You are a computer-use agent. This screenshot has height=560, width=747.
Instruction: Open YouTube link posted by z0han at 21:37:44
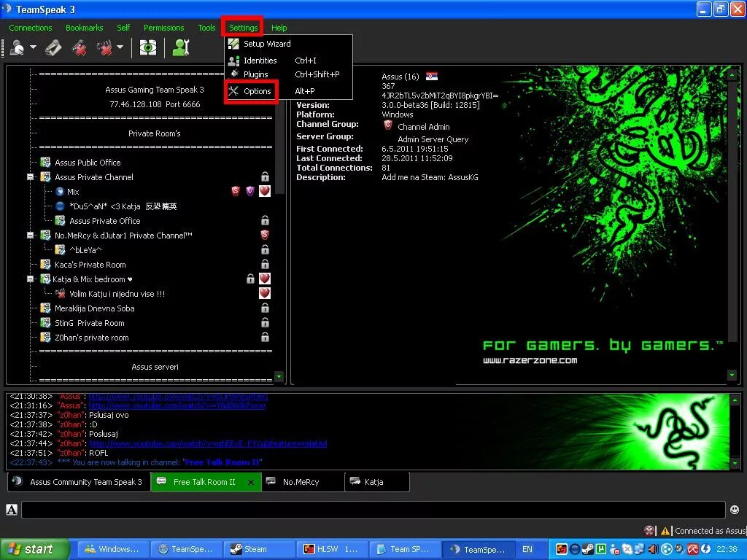(x=208, y=443)
